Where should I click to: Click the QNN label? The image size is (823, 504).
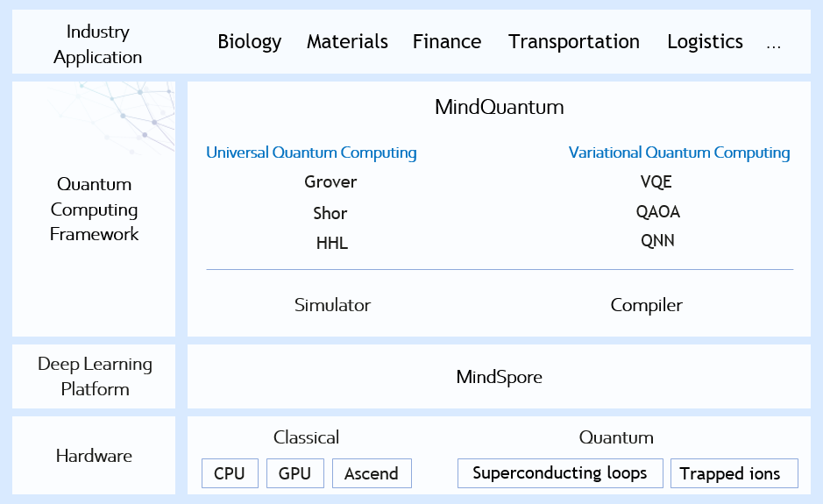[x=657, y=240]
